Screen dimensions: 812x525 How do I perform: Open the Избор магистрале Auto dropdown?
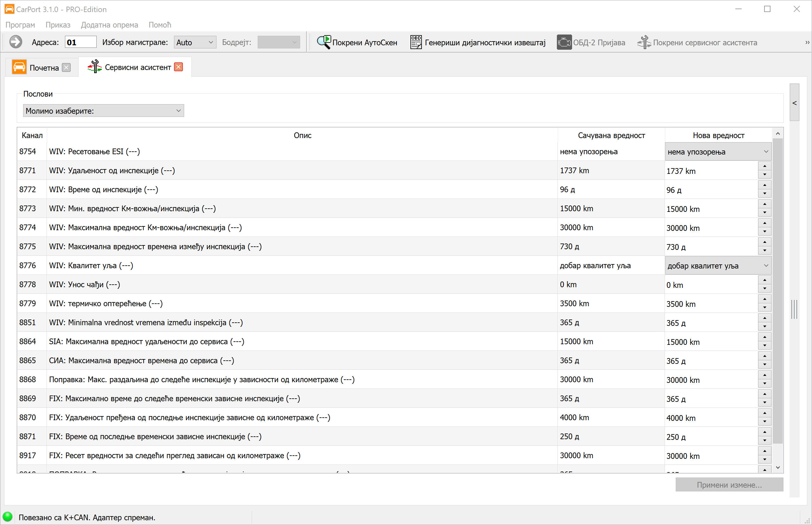point(195,42)
